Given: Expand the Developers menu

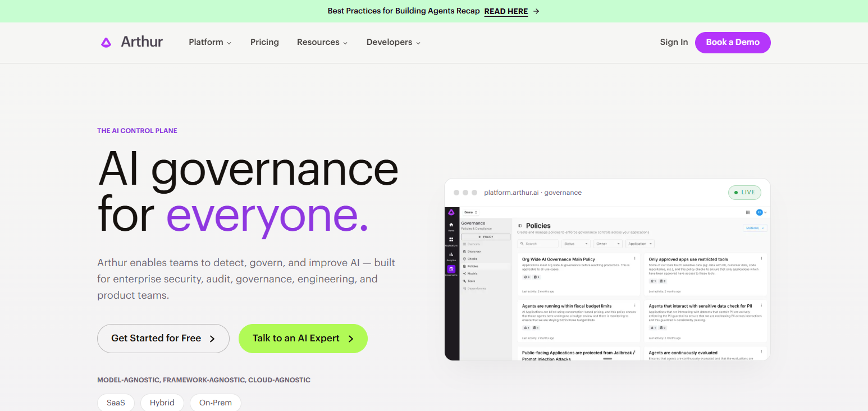Looking at the screenshot, I should tap(394, 42).
